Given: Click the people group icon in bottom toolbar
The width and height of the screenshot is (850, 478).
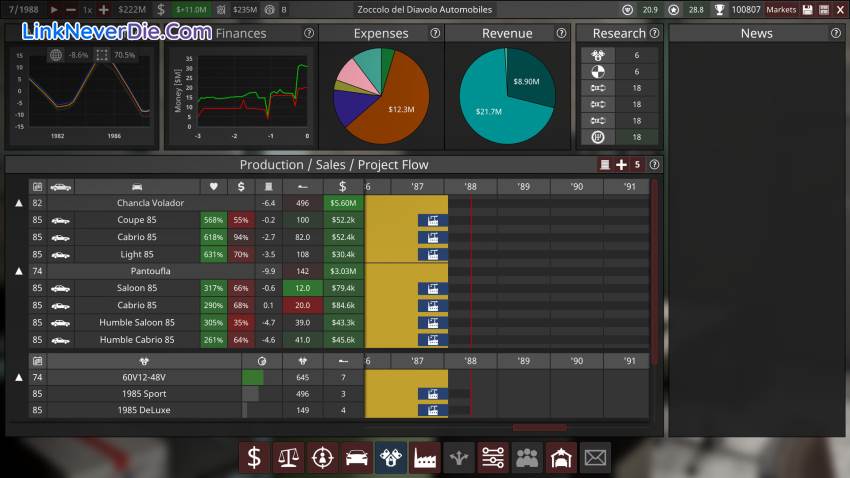Looking at the screenshot, I should [x=527, y=458].
